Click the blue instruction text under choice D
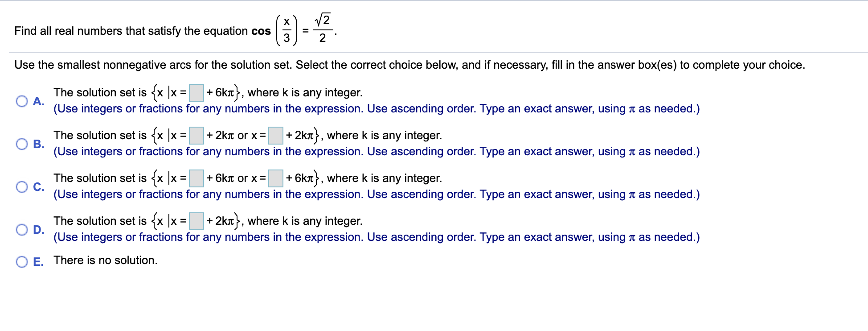868x331 pixels. (x=376, y=237)
